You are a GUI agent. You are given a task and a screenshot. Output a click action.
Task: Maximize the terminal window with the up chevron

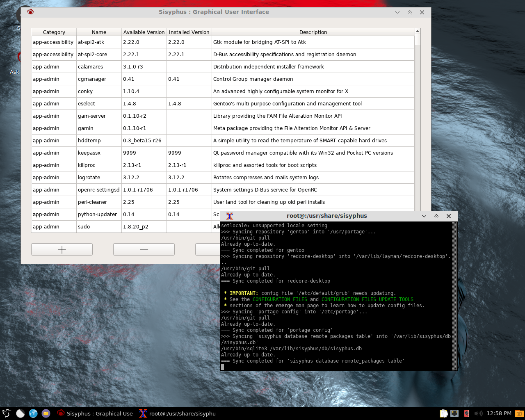(x=436, y=216)
